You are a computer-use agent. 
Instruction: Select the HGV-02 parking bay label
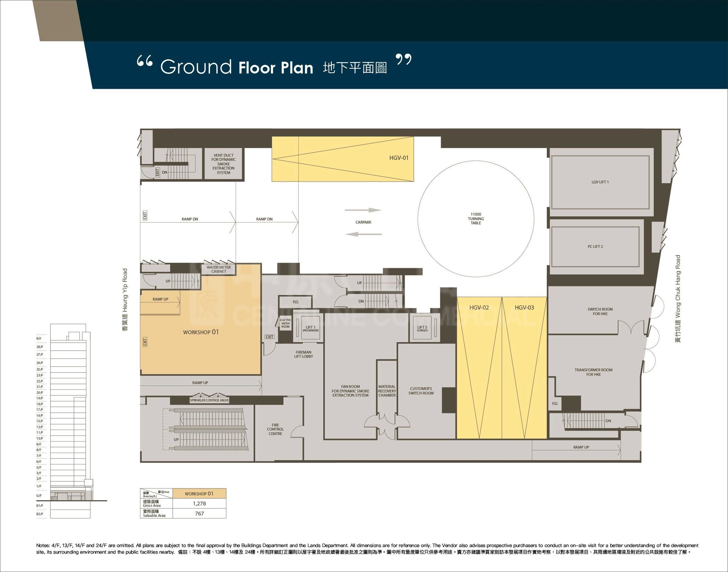[x=479, y=307]
